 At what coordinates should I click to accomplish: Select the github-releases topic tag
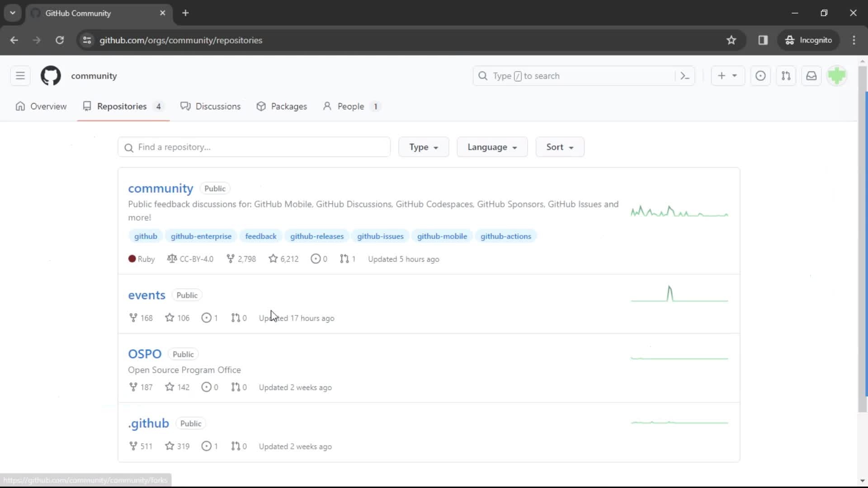[x=317, y=236]
